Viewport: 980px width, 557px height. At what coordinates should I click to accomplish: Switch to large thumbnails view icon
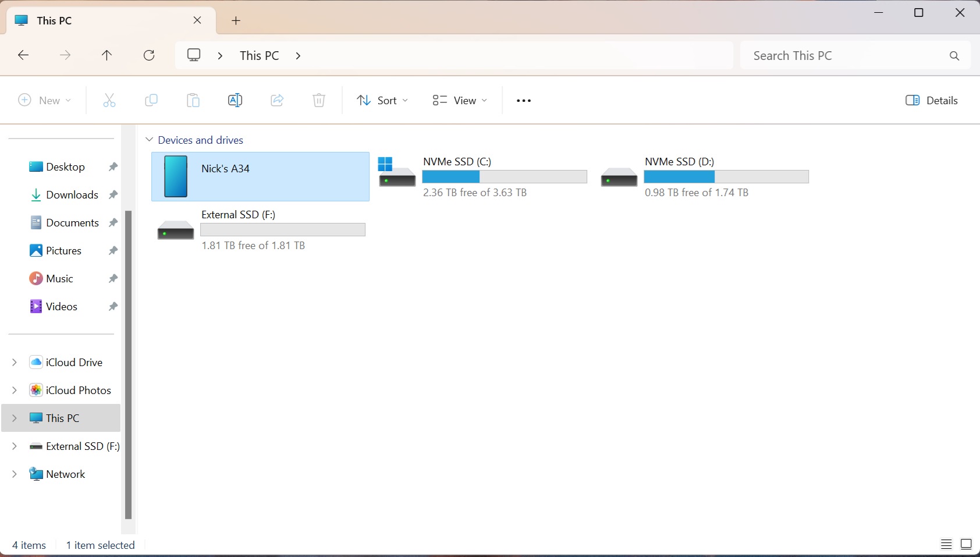(x=966, y=544)
